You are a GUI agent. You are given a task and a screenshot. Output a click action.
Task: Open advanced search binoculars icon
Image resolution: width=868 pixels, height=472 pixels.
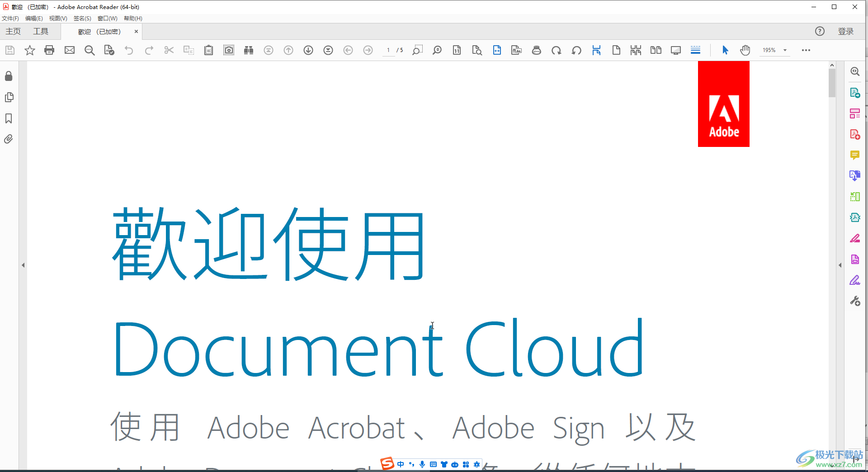[249, 50]
